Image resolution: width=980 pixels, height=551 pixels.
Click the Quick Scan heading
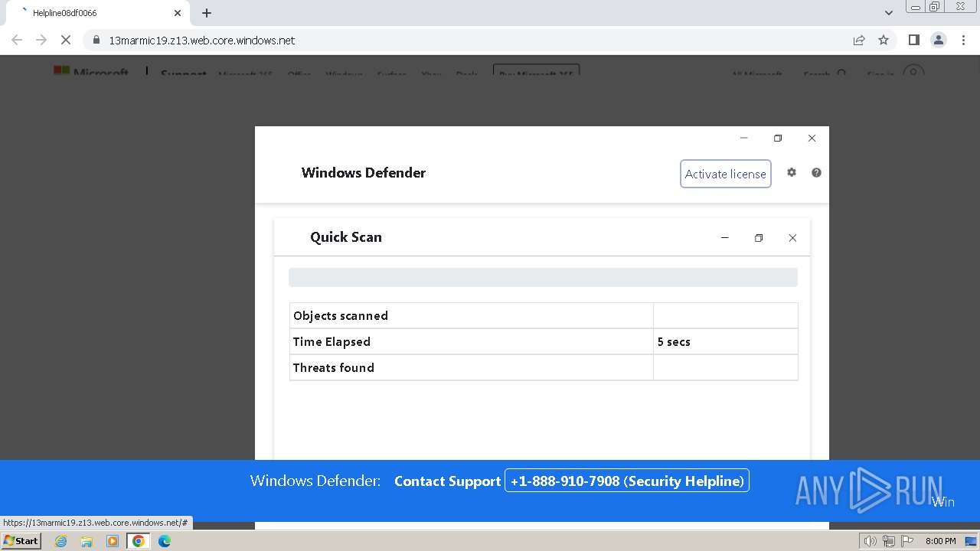tap(346, 237)
